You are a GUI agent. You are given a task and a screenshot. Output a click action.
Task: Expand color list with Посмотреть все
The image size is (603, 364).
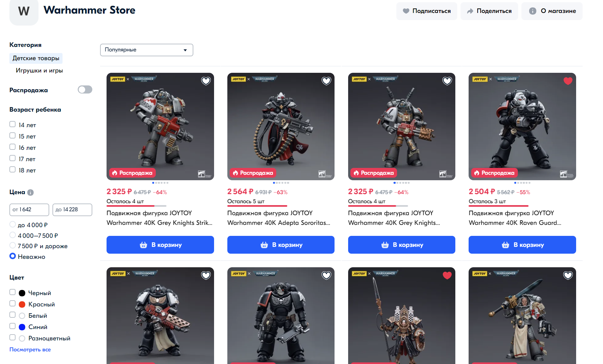(x=30, y=349)
